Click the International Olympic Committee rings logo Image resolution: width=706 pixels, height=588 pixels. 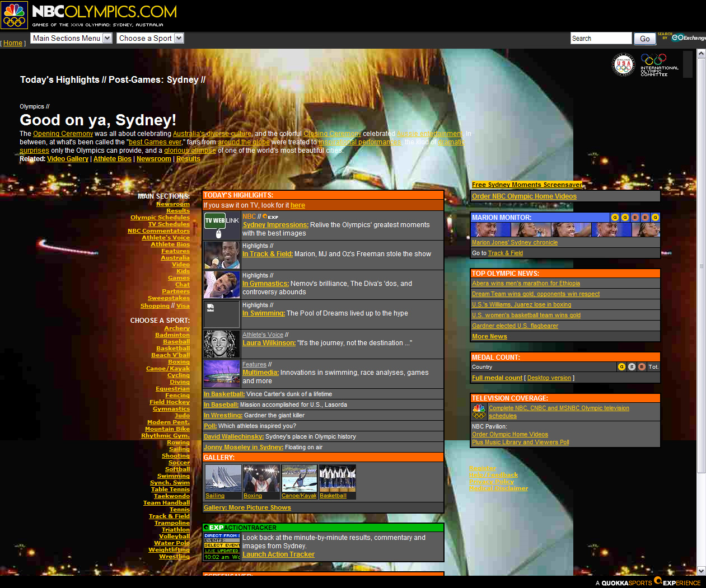(659, 65)
